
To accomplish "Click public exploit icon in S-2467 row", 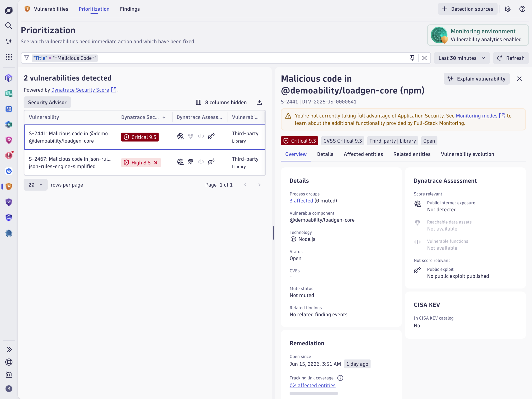I will click(x=211, y=162).
